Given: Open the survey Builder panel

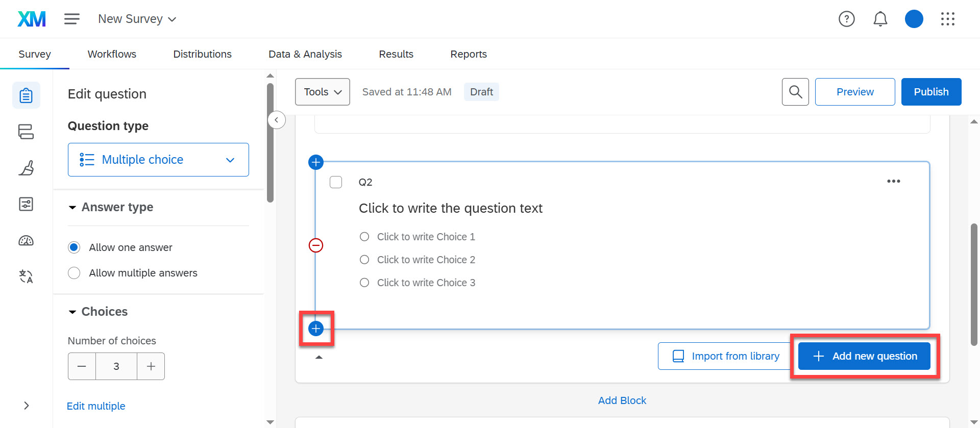Looking at the screenshot, I should pyautogui.click(x=26, y=95).
